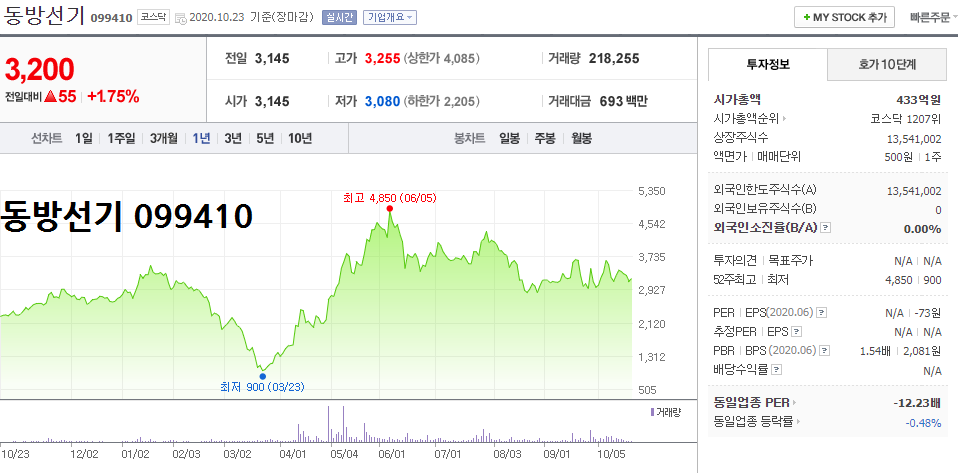Select the 5년 line chart period
The image size is (960, 473).
click(265, 138)
